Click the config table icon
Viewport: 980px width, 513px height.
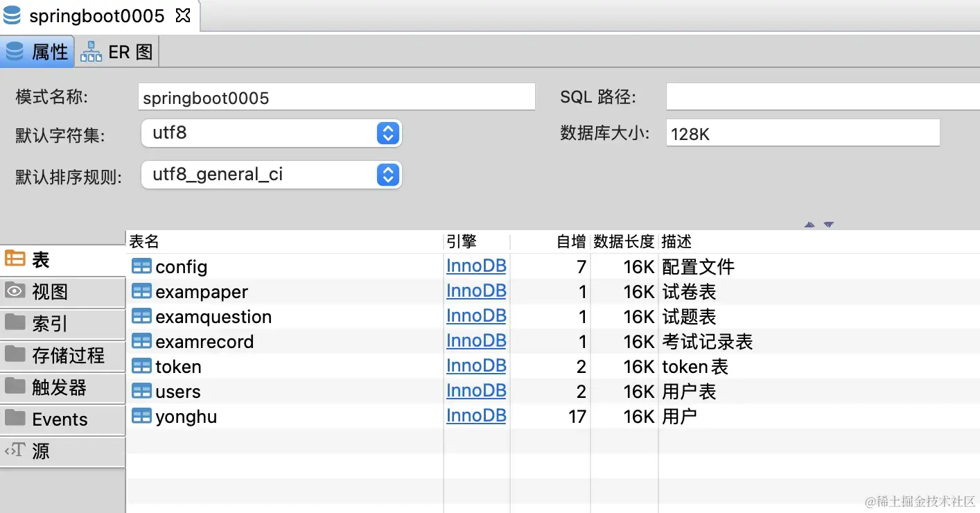tap(142, 266)
